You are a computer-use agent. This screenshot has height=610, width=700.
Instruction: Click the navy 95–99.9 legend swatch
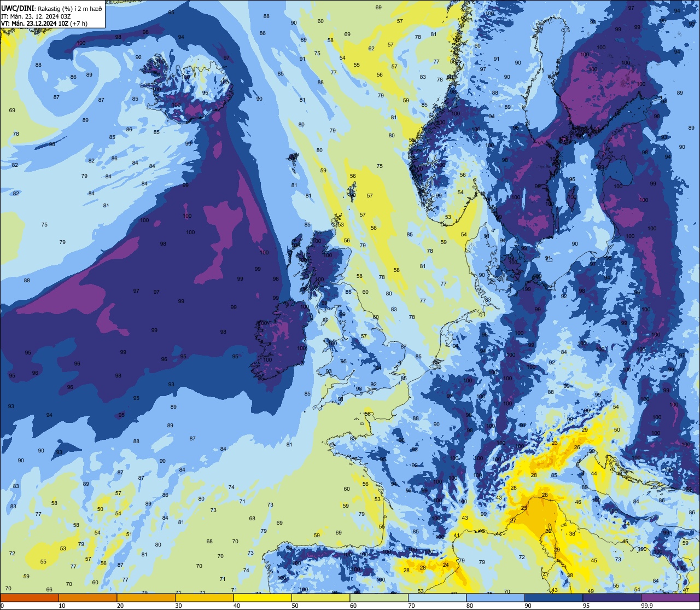tap(612, 598)
